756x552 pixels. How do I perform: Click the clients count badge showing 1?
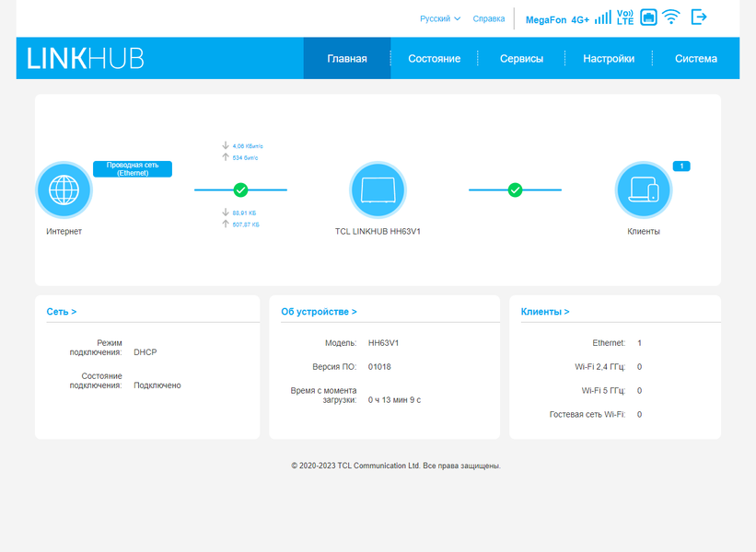point(681,167)
